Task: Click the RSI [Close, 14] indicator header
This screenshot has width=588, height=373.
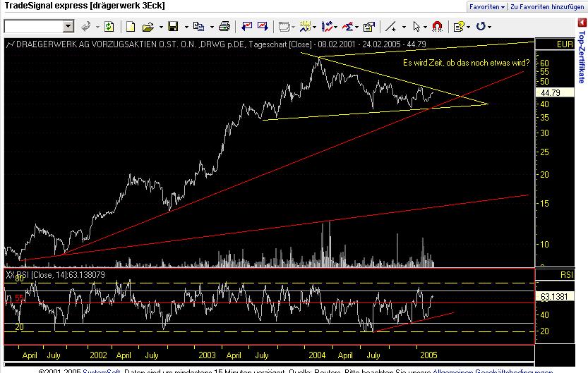Action: point(56,275)
